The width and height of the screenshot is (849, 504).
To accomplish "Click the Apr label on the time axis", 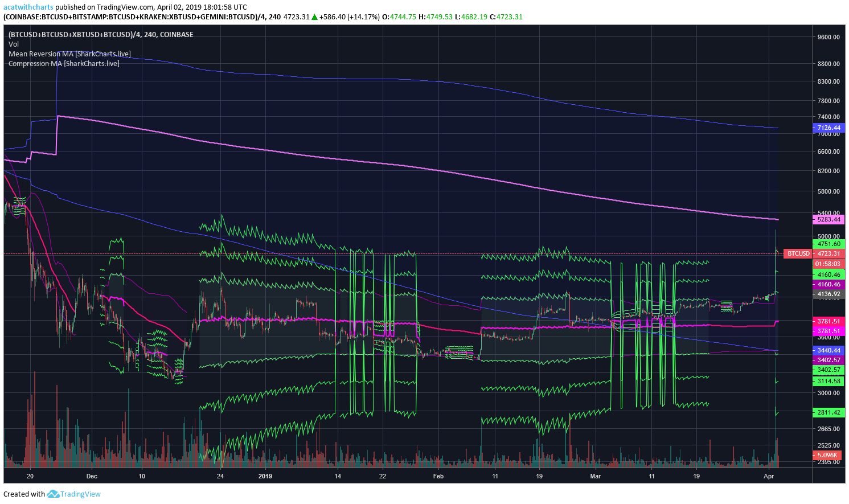I will tap(769, 476).
